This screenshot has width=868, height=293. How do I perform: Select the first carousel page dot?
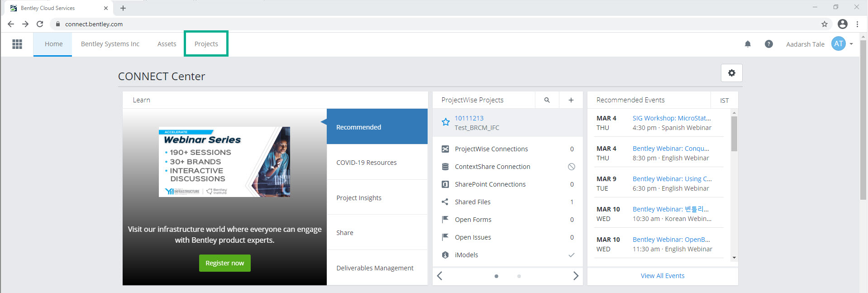click(x=496, y=276)
